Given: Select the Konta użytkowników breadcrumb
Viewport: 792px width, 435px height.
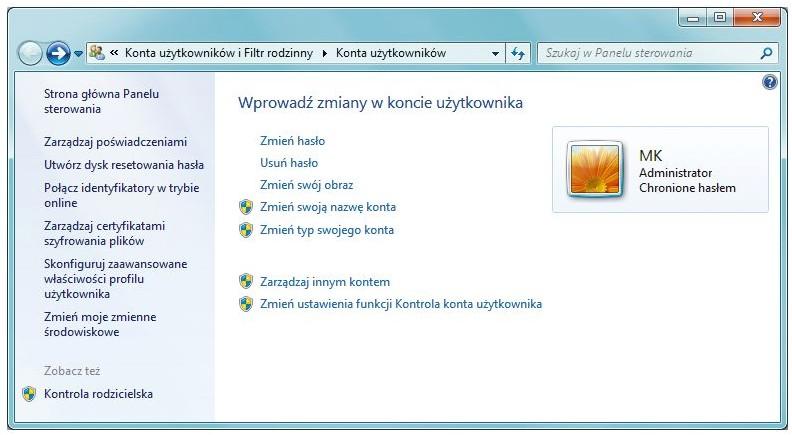Looking at the screenshot, I should [x=391, y=53].
